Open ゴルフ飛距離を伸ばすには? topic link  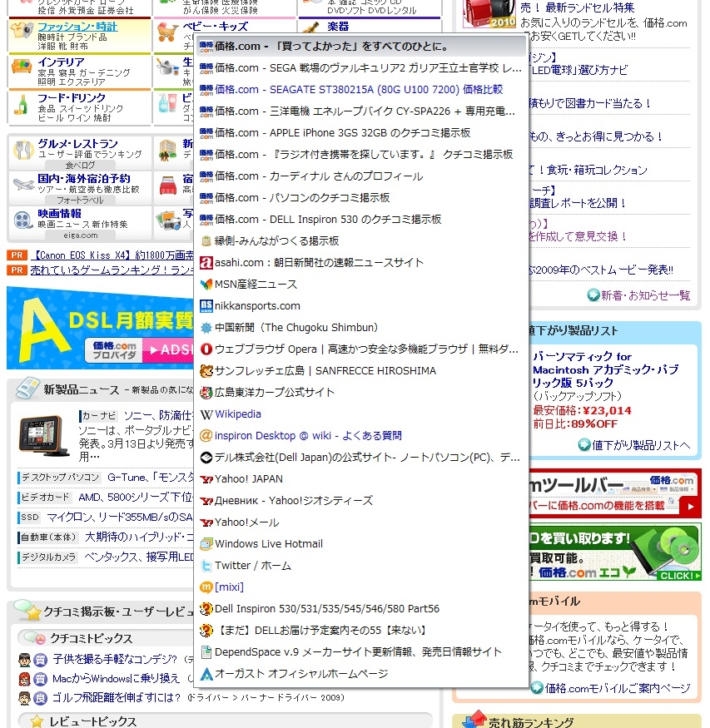116,697
